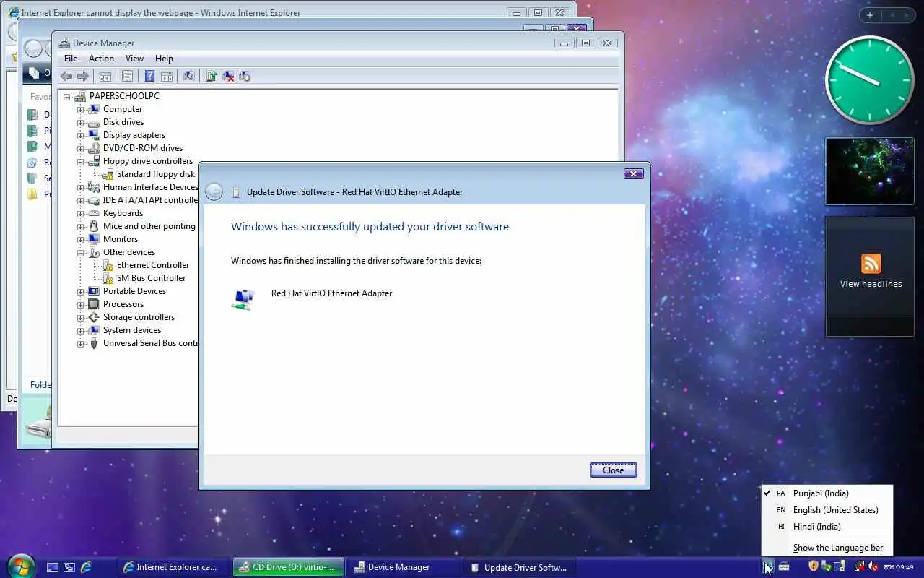Expand the Computer node
The height and width of the screenshot is (578, 924).
pos(81,109)
